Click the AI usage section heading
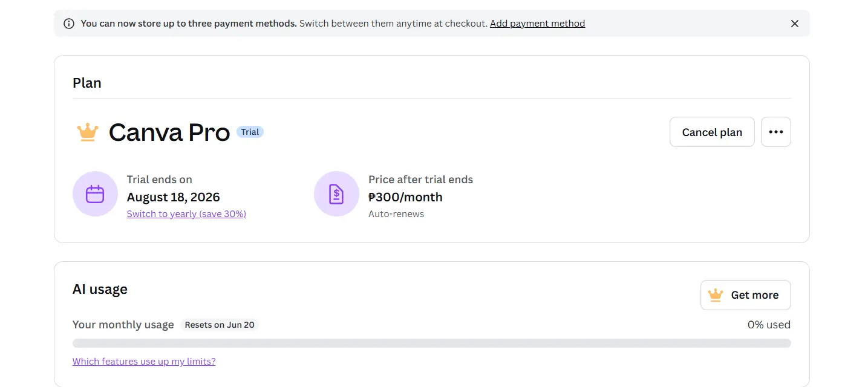This screenshot has height=387, width=868. click(x=100, y=289)
